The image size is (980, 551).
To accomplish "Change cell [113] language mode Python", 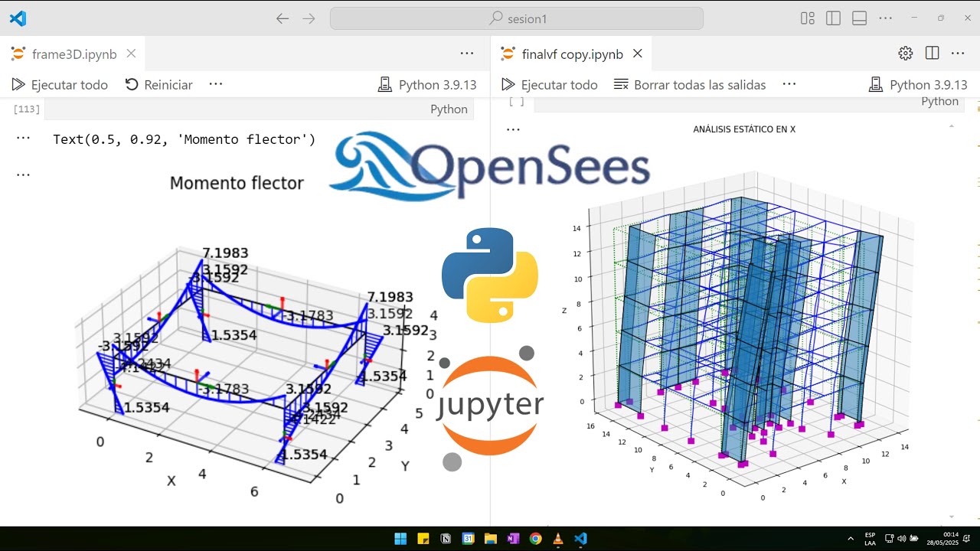I will (449, 109).
